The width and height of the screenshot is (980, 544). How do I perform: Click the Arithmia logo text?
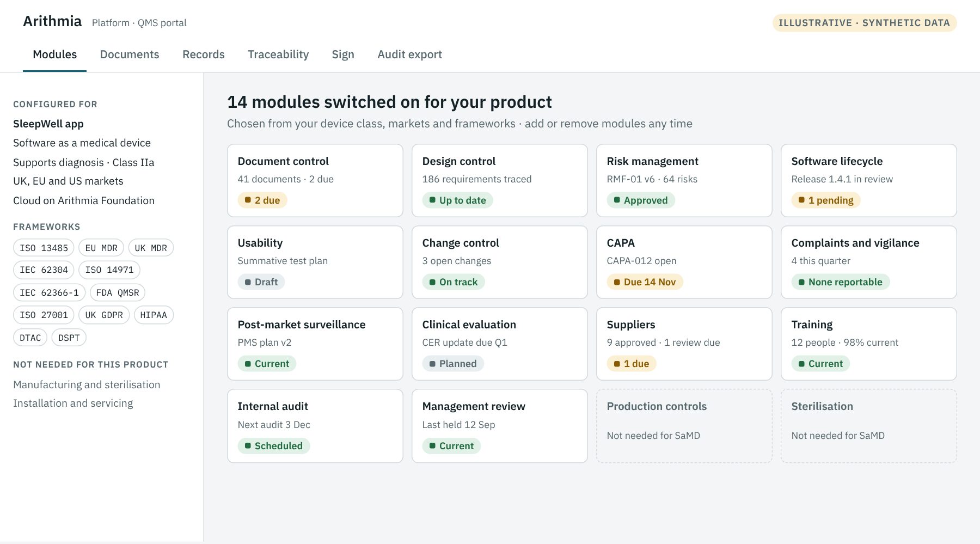coord(52,21)
